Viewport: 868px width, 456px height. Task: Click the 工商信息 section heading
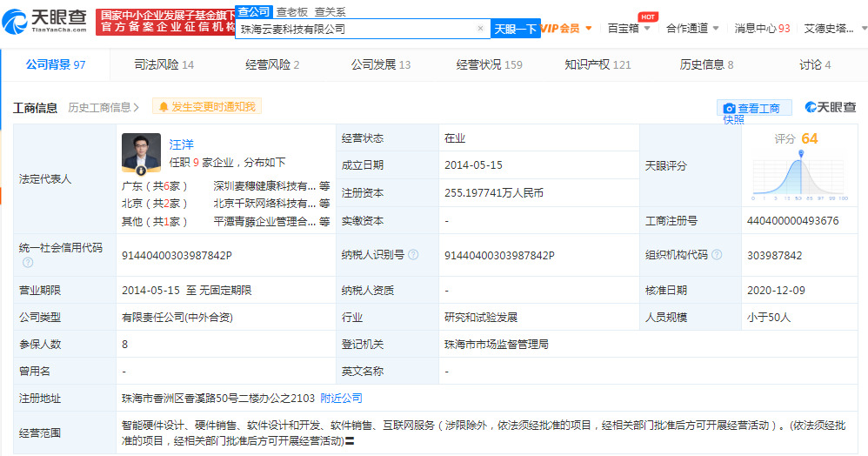tap(35, 108)
